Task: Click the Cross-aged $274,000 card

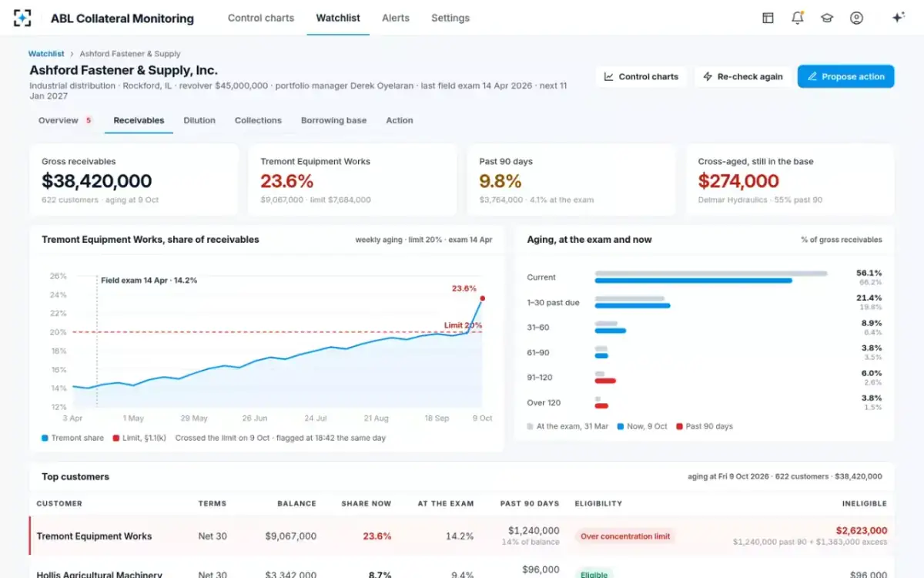Action: click(x=790, y=180)
